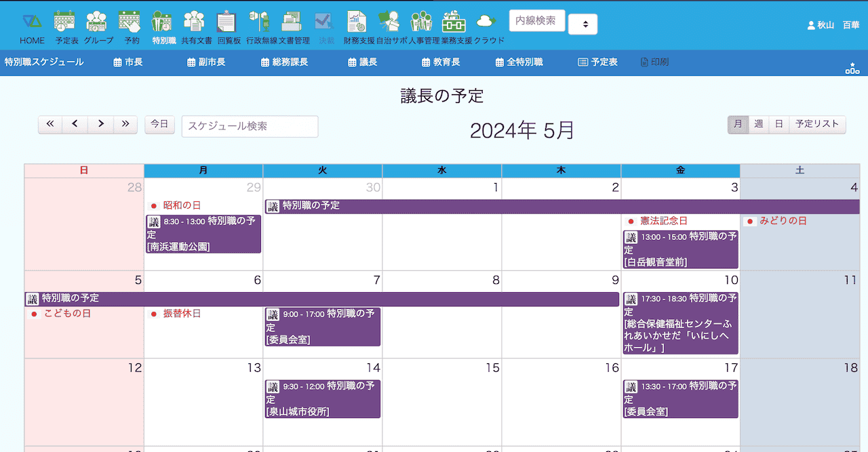This screenshot has height=452, width=868.
Task: Click the 今日 today button
Action: coord(159,124)
